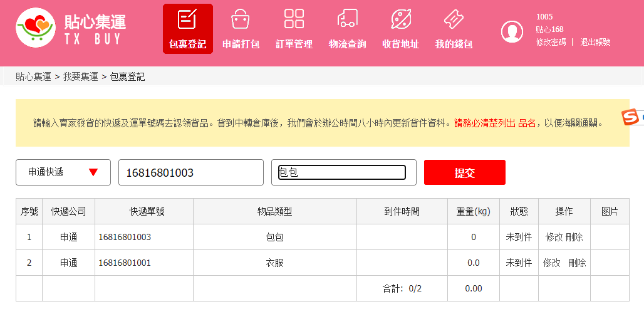Open the 收貨地址 globe icon

click(x=400, y=19)
